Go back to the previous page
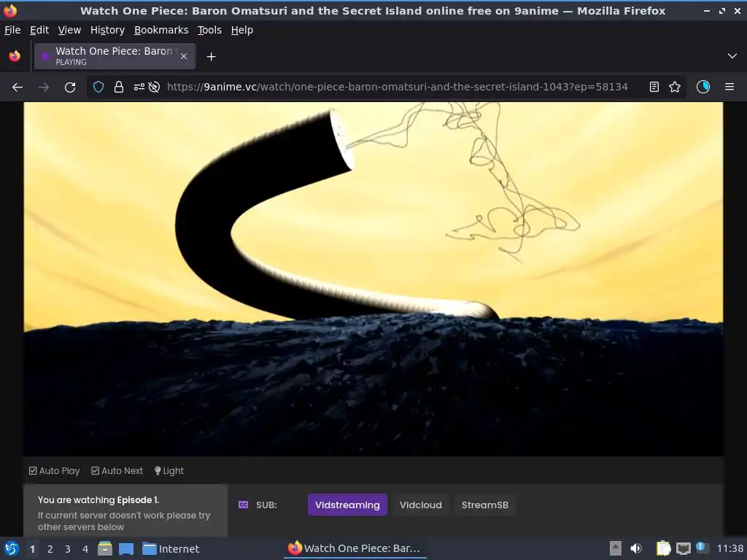The height and width of the screenshot is (560, 747). point(18,87)
